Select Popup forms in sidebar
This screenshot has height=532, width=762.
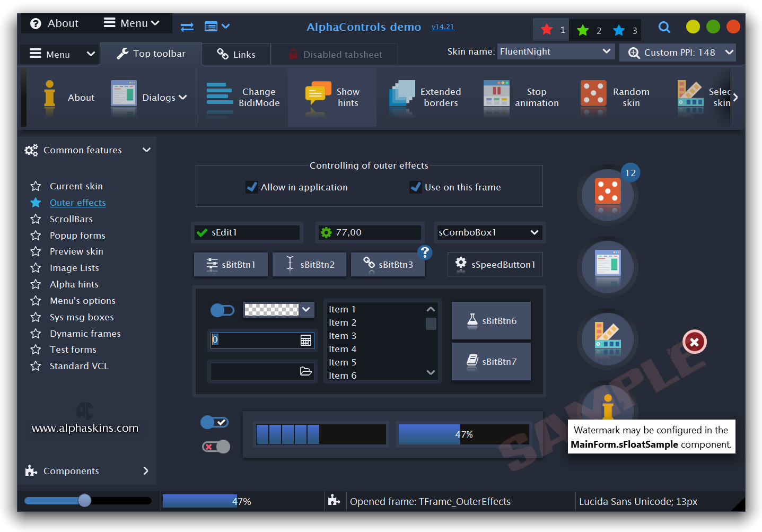pos(77,236)
